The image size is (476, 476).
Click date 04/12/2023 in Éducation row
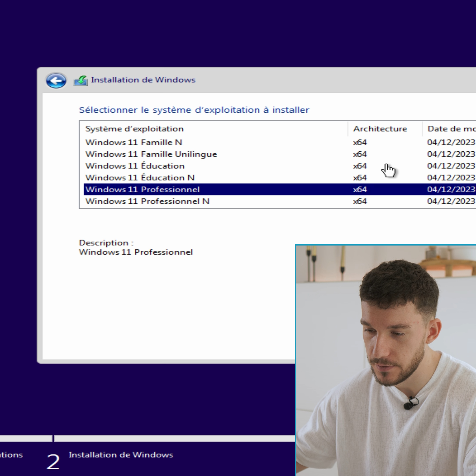click(x=451, y=166)
